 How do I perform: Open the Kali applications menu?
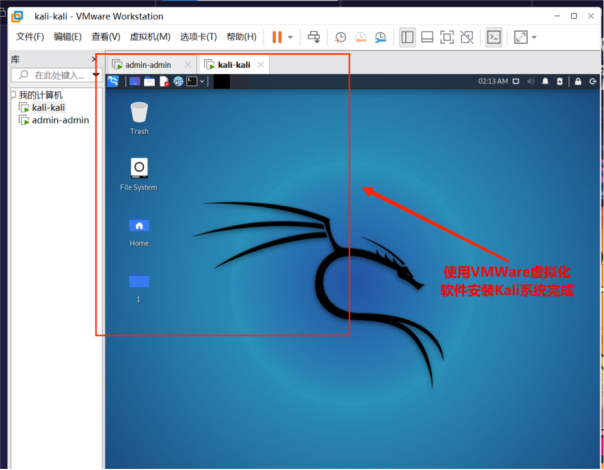tap(113, 81)
